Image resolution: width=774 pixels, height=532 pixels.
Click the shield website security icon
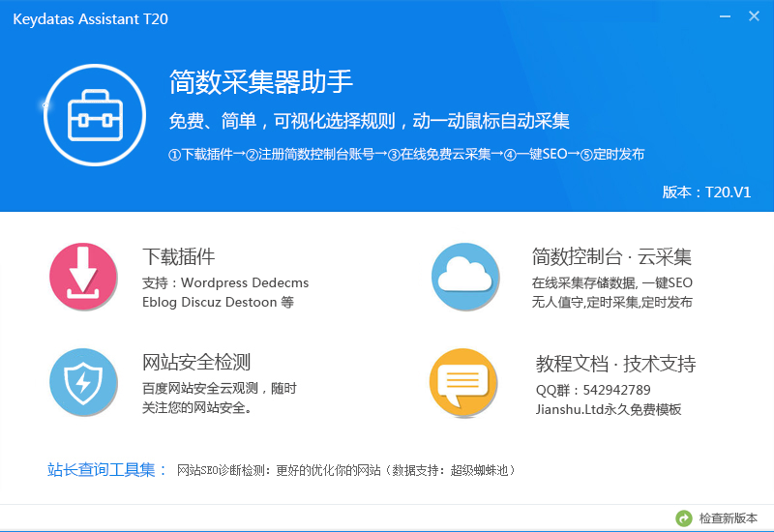(x=83, y=382)
